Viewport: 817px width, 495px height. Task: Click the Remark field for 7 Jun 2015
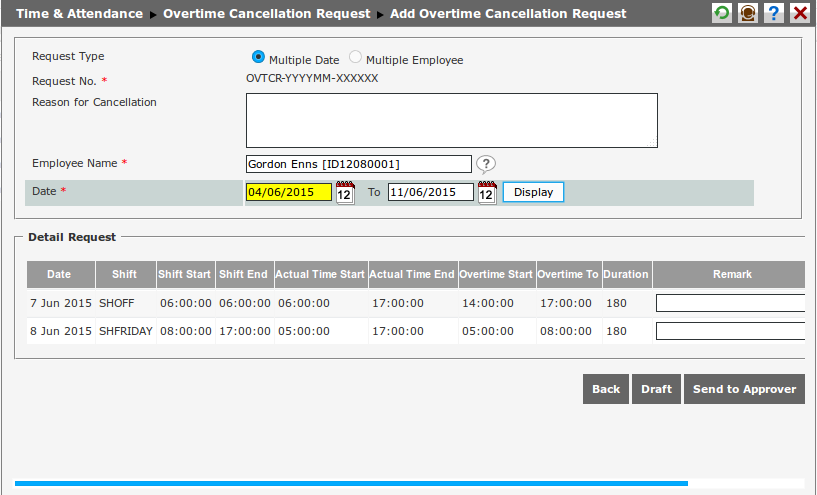pos(730,303)
